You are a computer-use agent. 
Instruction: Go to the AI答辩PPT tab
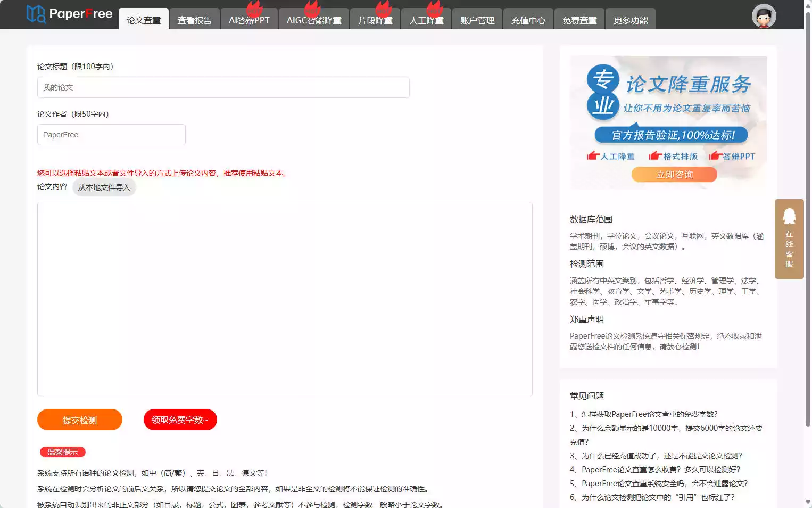click(249, 20)
